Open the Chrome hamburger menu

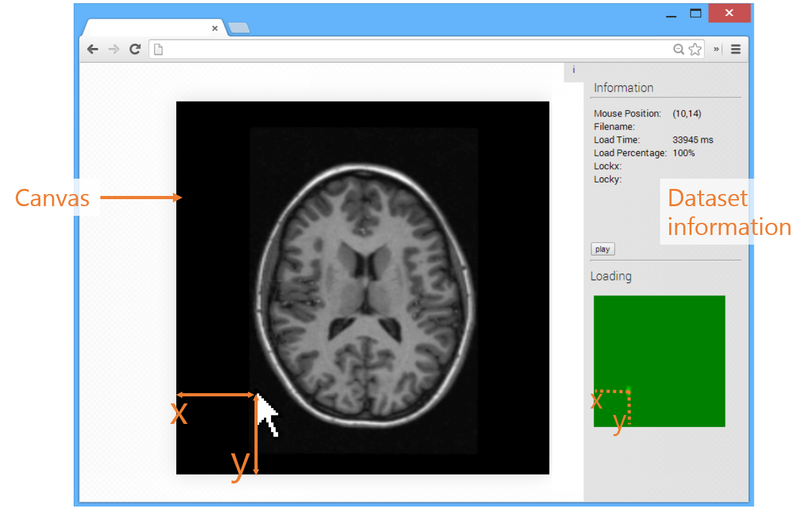[736, 49]
